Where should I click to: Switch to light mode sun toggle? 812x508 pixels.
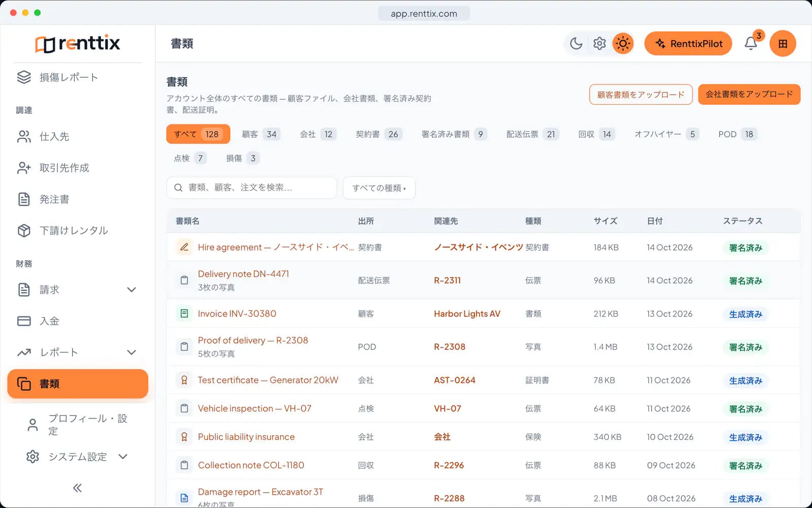click(623, 44)
